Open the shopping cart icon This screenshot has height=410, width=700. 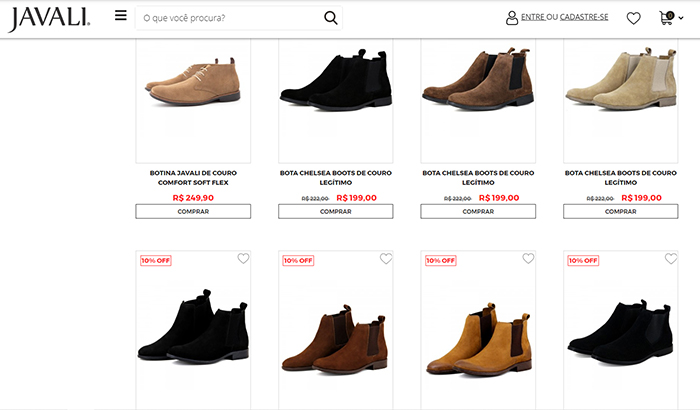pos(666,18)
